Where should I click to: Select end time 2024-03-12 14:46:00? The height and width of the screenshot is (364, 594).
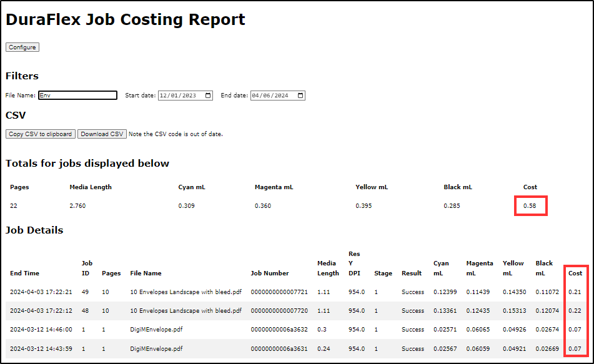click(x=41, y=330)
